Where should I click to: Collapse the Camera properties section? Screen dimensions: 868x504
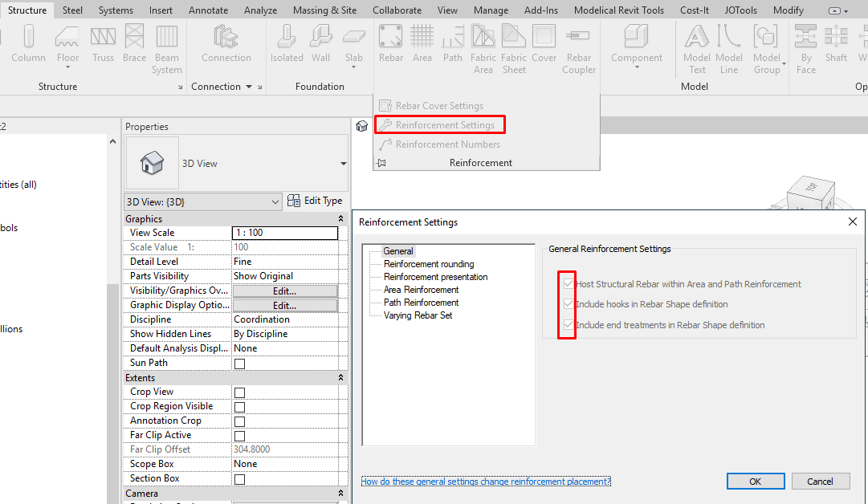pos(340,494)
